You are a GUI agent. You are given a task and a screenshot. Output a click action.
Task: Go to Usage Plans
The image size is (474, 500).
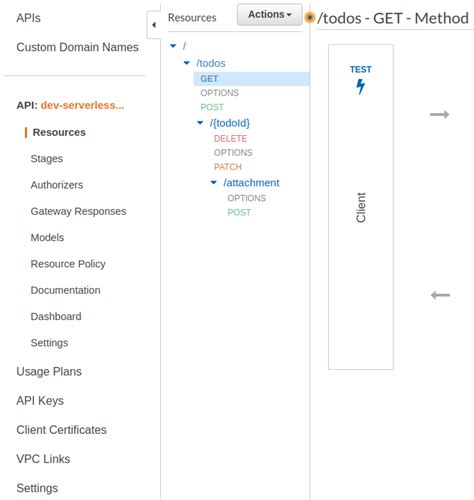[49, 372]
